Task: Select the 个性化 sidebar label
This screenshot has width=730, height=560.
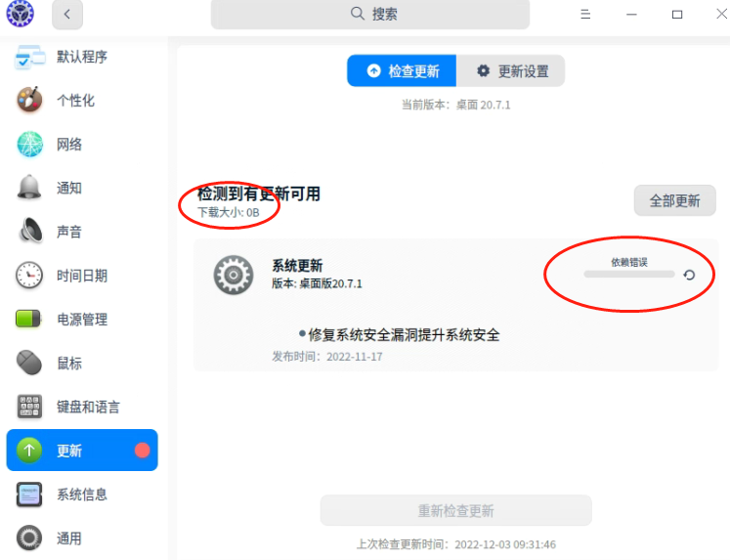Action: pyautogui.click(x=75, y=100)
